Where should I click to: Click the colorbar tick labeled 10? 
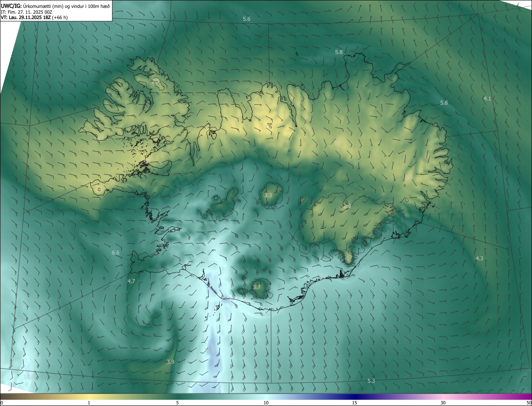tap(266, 403)
